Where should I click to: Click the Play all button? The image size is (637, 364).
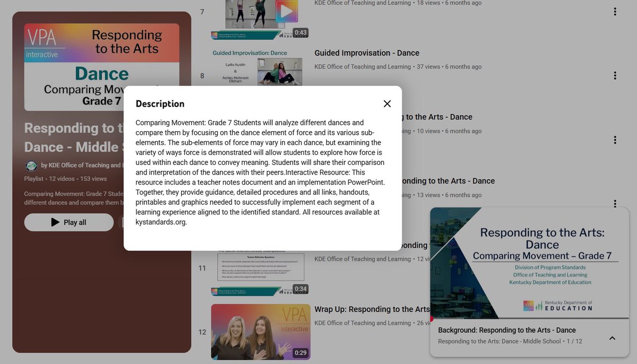69,222
